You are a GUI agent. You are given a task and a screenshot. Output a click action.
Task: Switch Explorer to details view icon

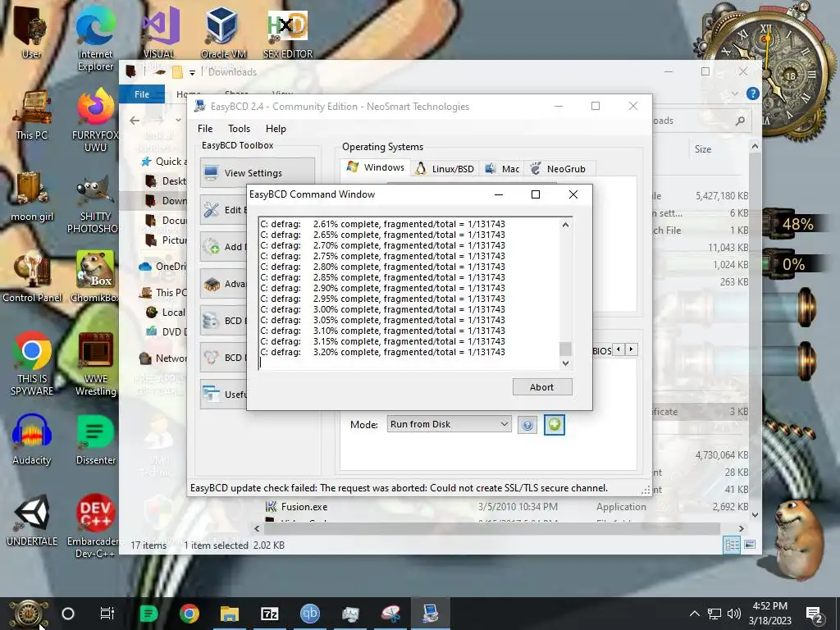732,545
